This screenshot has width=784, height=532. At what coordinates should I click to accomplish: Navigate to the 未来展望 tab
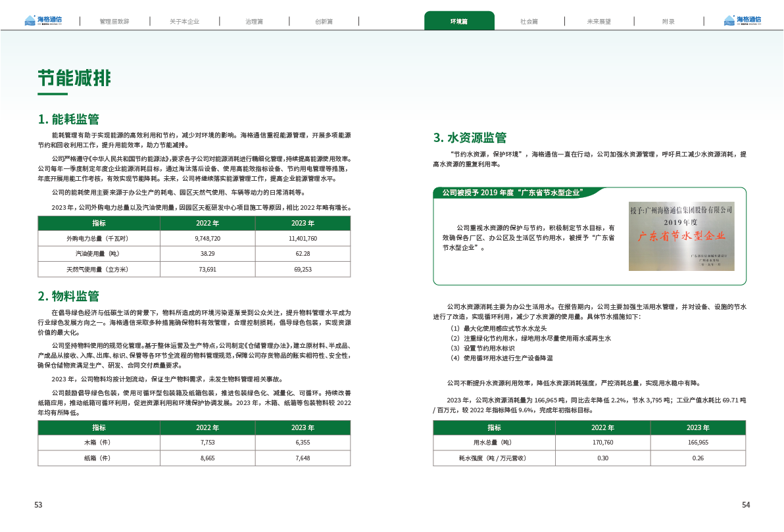(x=599, y=21)
